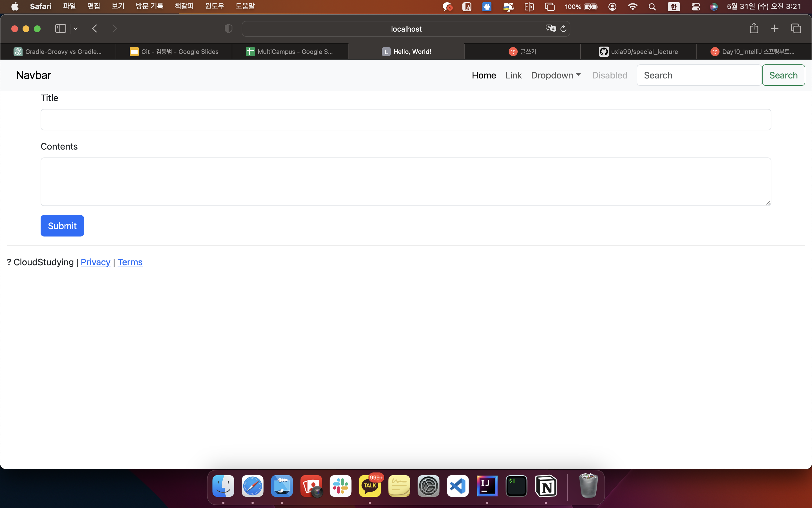Image resolution: width=812 pixels, height=508 pixels.
Task: Click the textarea resize handle
Action: coord(768,203)
